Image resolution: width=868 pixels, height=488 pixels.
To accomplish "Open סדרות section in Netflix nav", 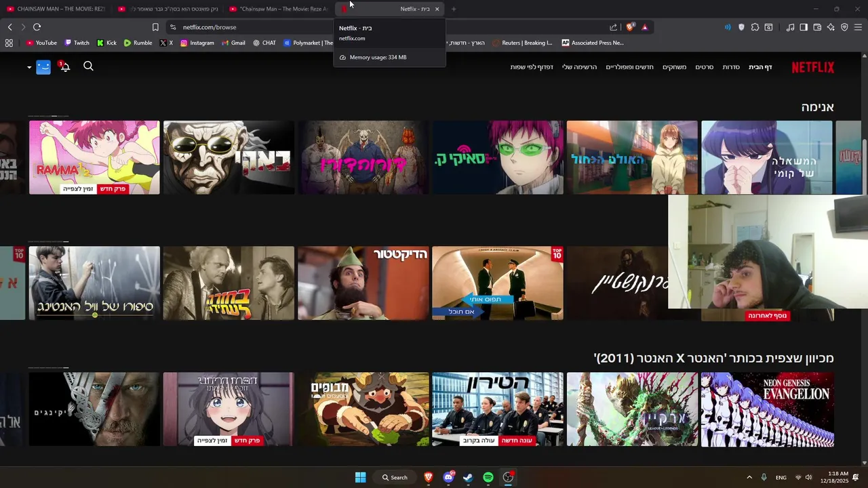I will click(731, 67).
